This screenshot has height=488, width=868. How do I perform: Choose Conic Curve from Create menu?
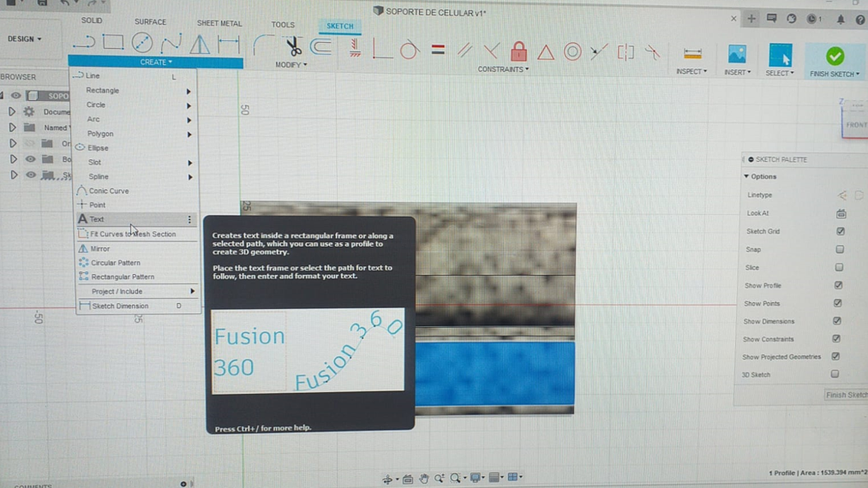tap(137, 191)
